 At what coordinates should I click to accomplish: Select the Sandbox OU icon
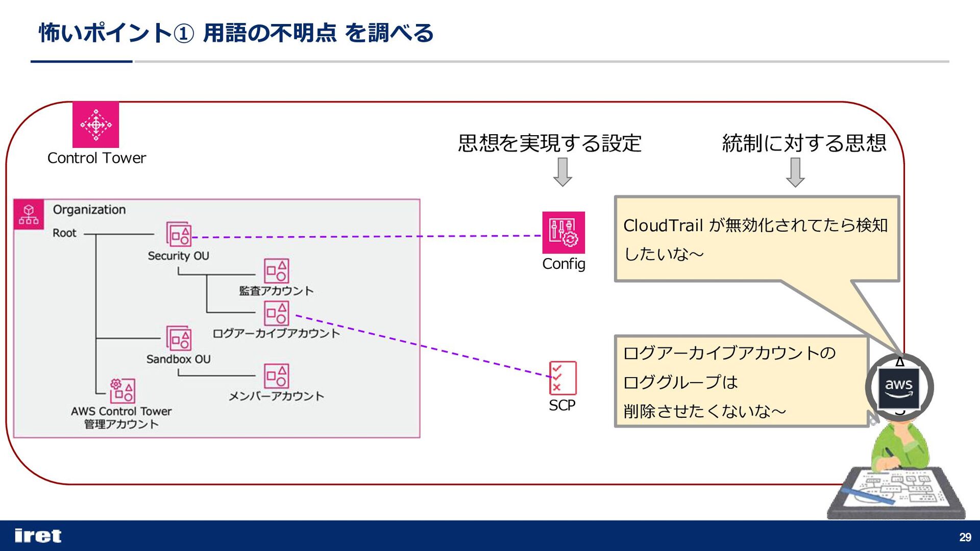[x=179, y=338]
